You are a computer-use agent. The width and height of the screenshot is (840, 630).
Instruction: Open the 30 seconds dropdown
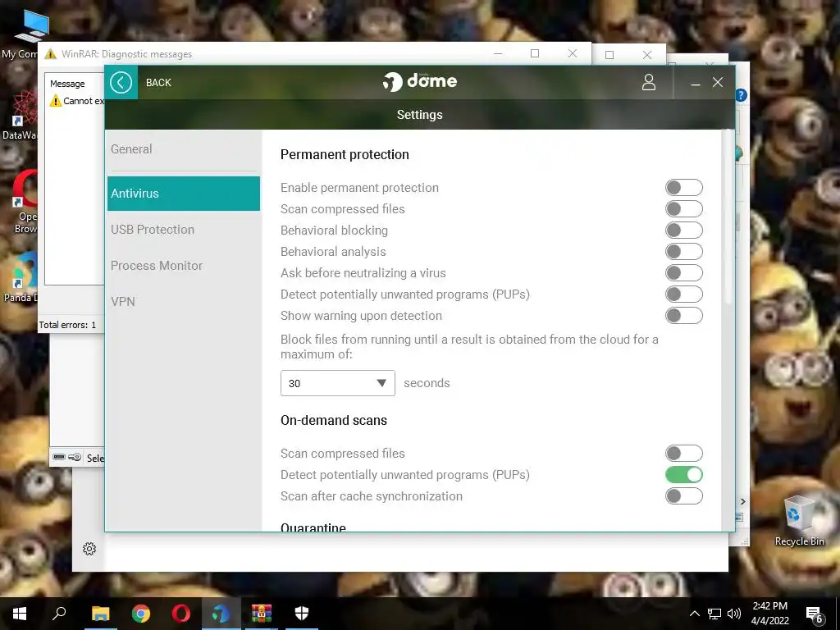coord(337,383)
